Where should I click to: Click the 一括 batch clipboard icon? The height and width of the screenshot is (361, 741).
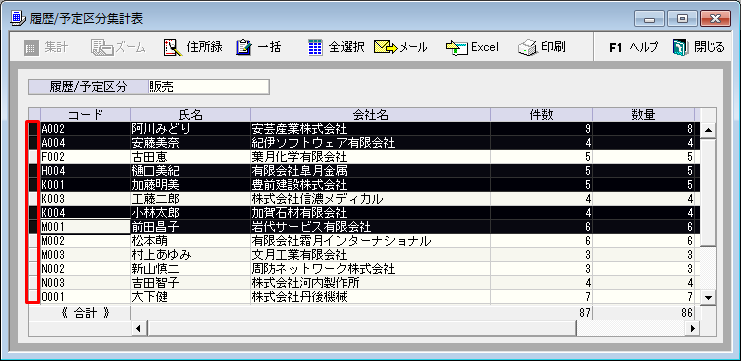click(x=244, y=47)
